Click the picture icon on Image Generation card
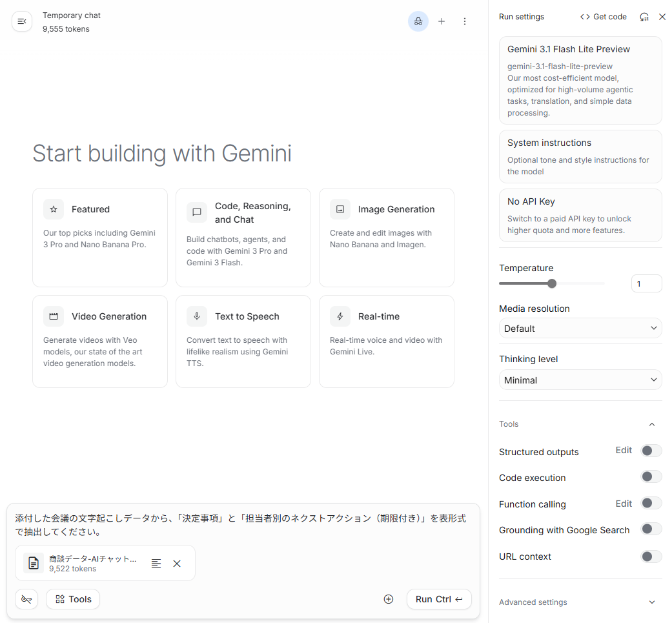672x623 pixels. pyautogui.click(x=340, y=209)
